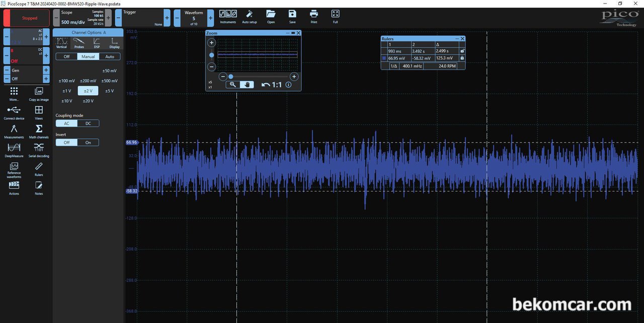Click the horizontal zoom slider handle

point(231,77)
